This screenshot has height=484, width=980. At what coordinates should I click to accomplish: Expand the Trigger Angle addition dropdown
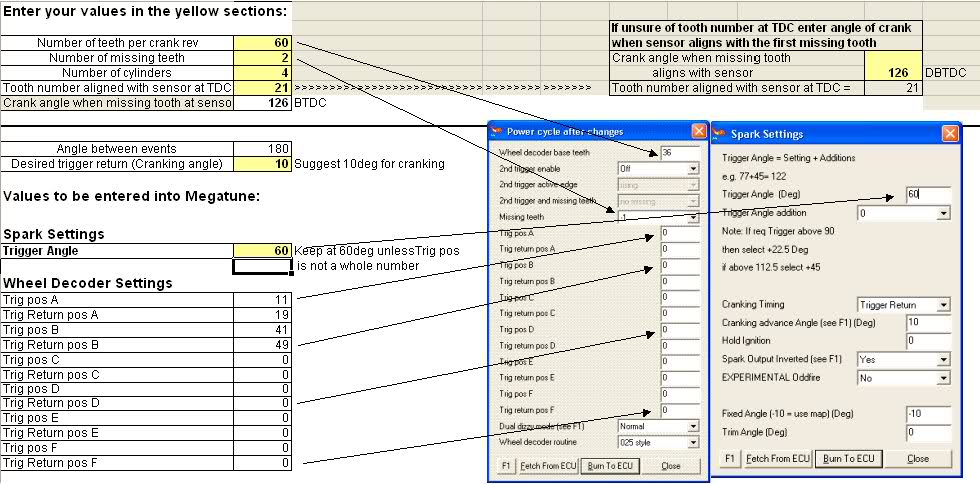(904, 213)
